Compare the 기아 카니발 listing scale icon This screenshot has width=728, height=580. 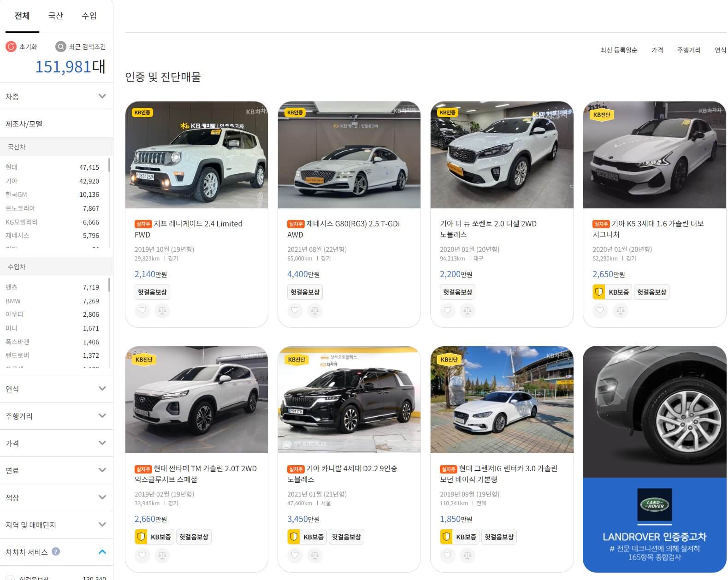(315, 555)
